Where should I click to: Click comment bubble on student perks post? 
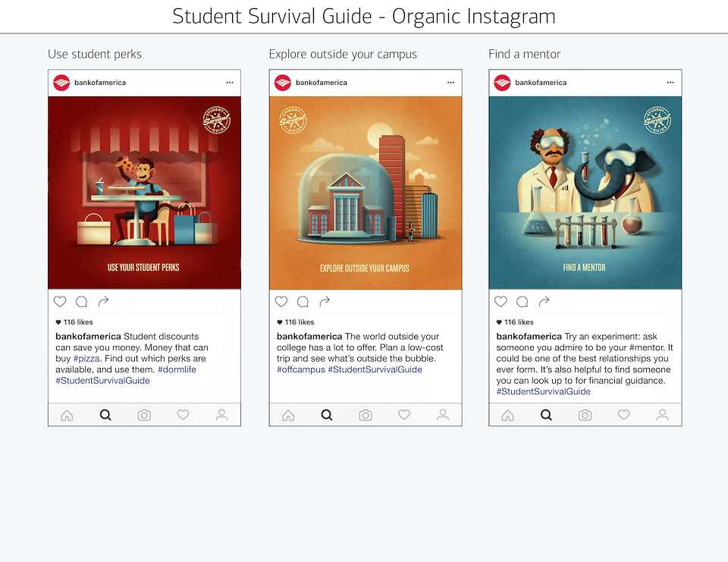click(x=82, y=302)
